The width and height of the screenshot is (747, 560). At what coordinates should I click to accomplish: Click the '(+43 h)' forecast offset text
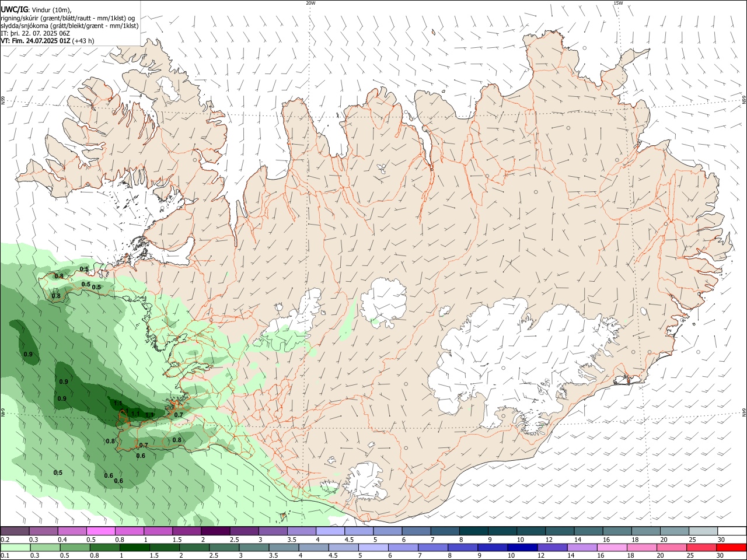click(83, 41)
